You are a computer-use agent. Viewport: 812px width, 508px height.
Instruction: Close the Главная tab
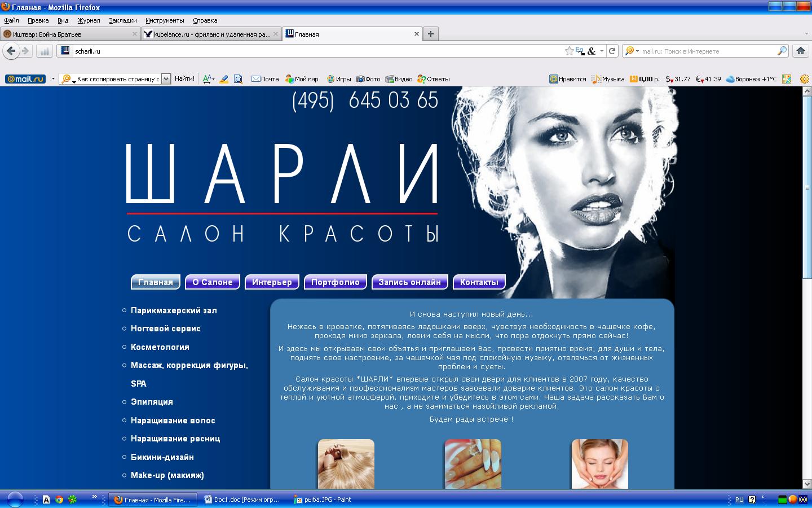[x=417, y=34]
